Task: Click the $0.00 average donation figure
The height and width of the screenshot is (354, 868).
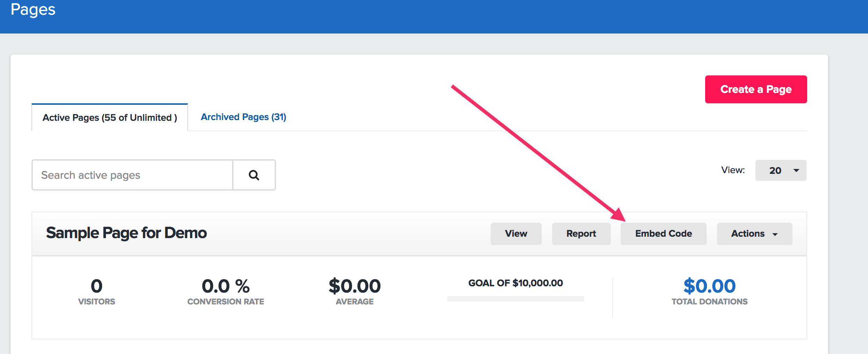Action: click(354, 286)
